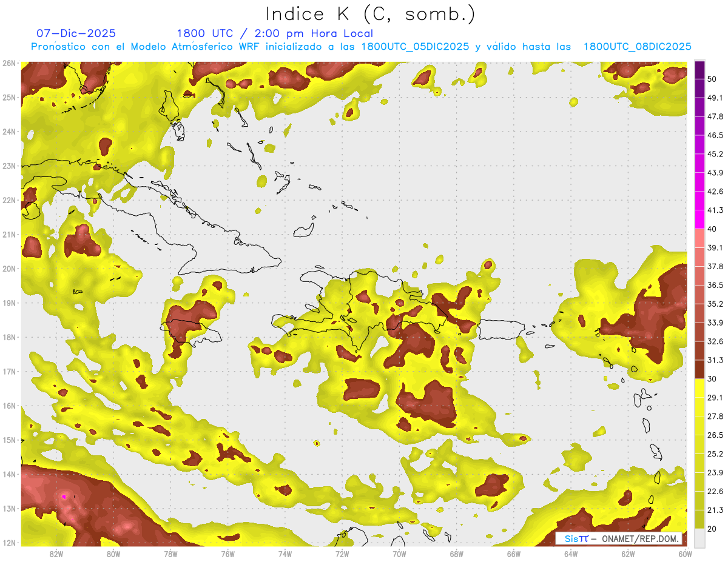Select the color scale value 27.8
Viewport: 728px width, 562px height.
(715, 416)
